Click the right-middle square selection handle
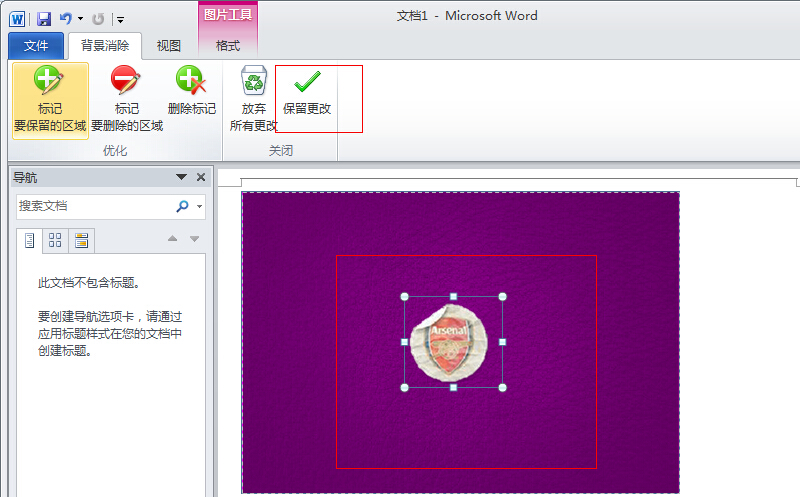Image resolution: width=800 pixels, height=497 pixels. (x=503, y=342)
